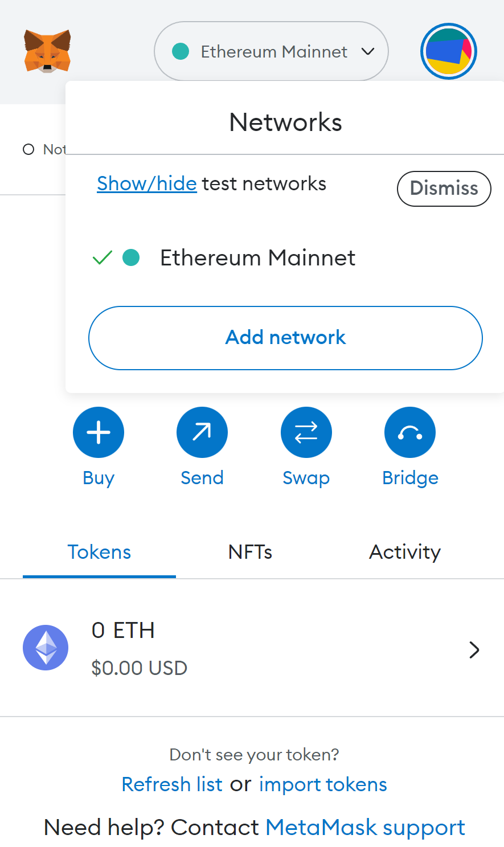Screen dimensions: 504x847
Task: Switch to the NFTs tab
Action: [x=250, y=552]
